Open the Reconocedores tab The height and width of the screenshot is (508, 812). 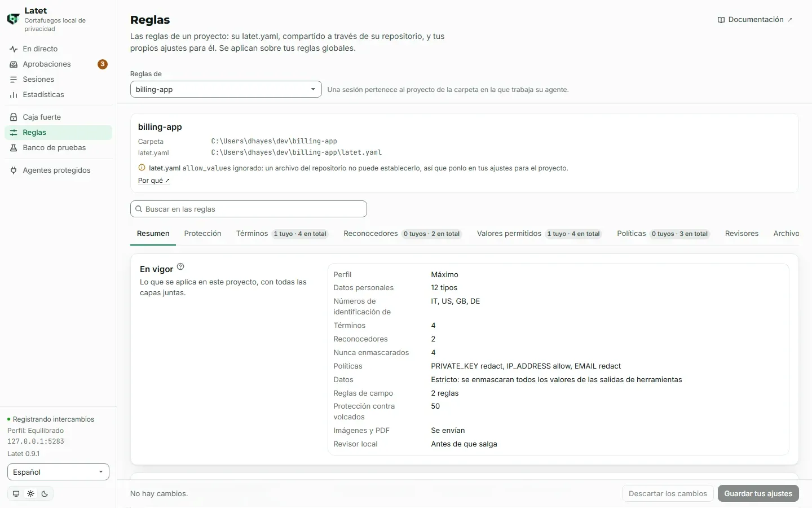tap(403, 234)
